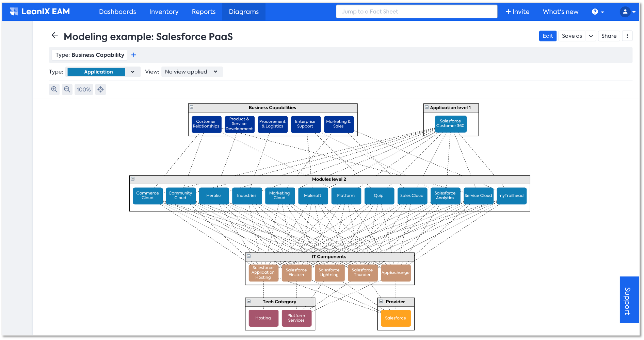Viewport: 644px width, 340px height.
Task: Open the user profile avatar menu
Action: click(627, 12)
